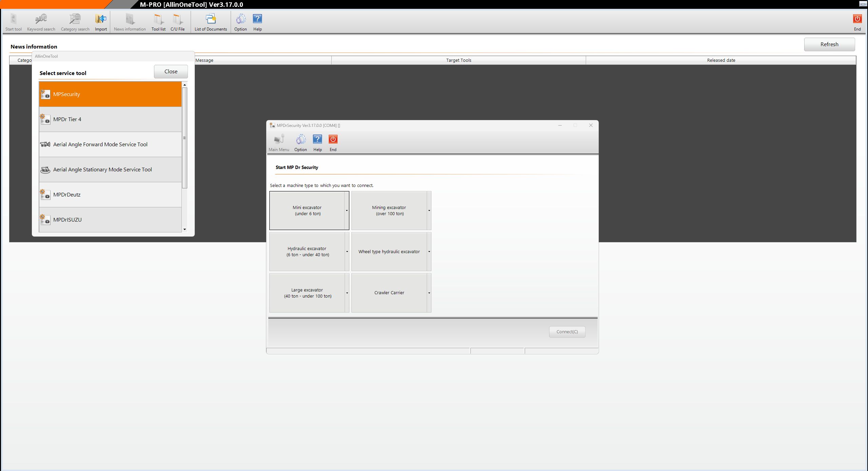Click the disabled Connect(C) button
The width and height of the screenshot is (868, 471).
click(x=567, y=332)
